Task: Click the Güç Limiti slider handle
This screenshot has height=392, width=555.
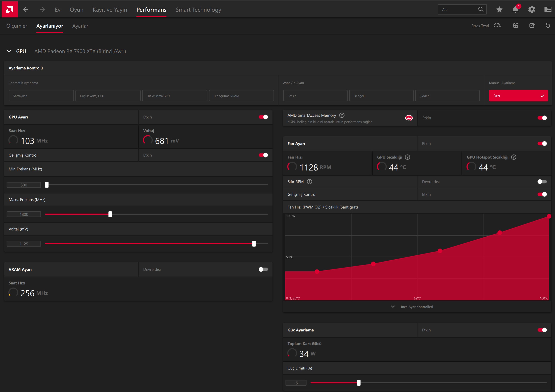Action: [x=359, y=383]
